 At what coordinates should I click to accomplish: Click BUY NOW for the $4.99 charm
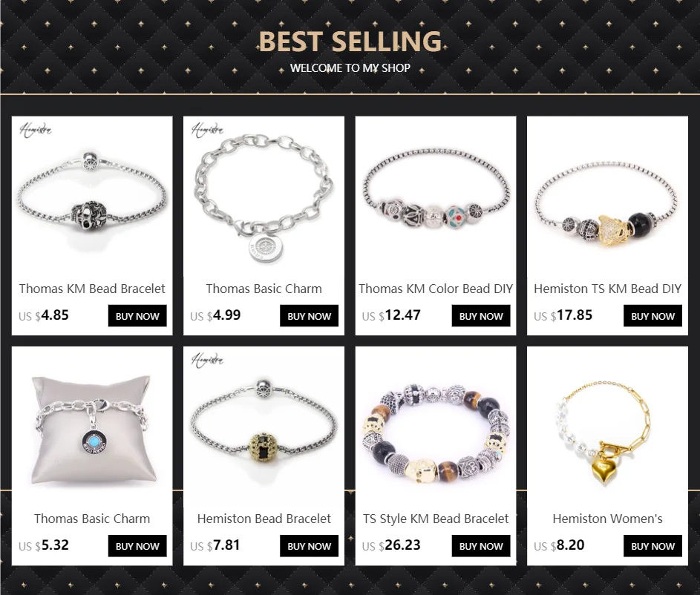point(310,316)
